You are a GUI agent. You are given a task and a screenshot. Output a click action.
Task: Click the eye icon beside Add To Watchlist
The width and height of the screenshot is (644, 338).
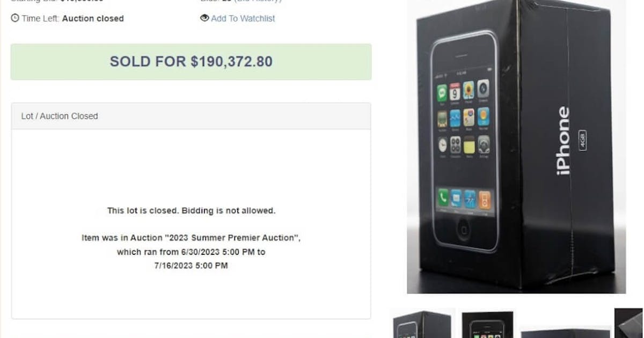204,18
